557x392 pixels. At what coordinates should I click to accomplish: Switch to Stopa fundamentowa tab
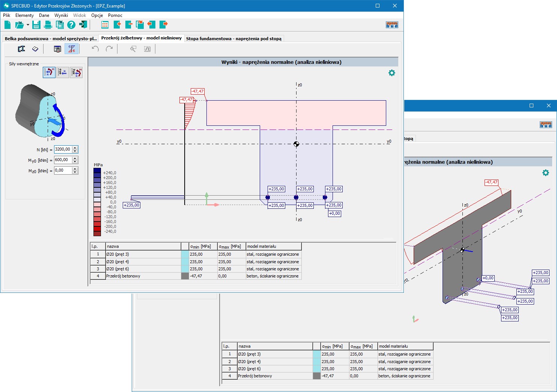tap(233, 39)
